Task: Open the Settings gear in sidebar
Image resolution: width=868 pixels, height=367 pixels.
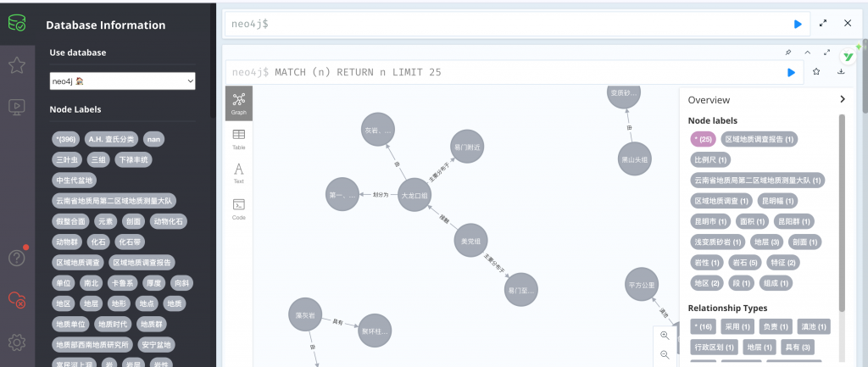Action: 16,342
